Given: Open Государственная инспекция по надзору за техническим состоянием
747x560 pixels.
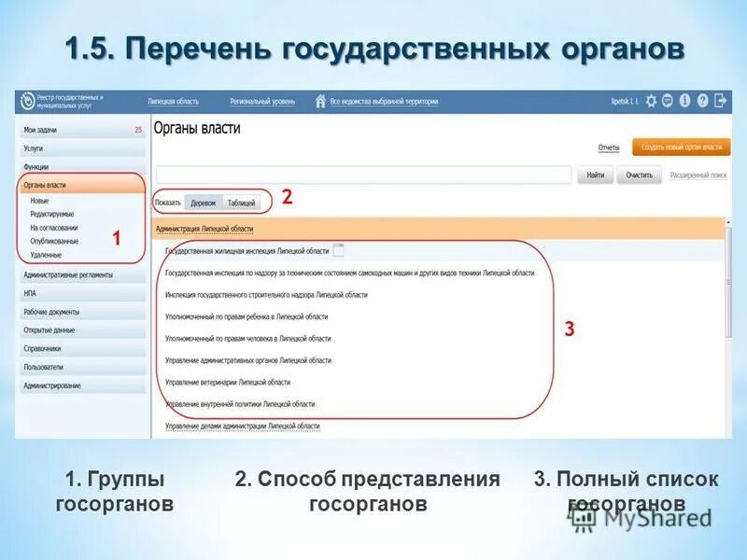Looking at the screenshot, I should (349, 273).
